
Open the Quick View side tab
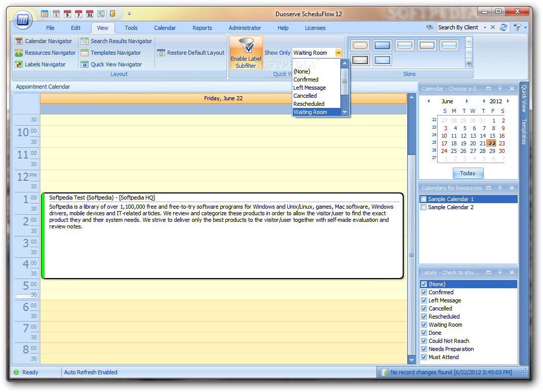pos(524,98)
